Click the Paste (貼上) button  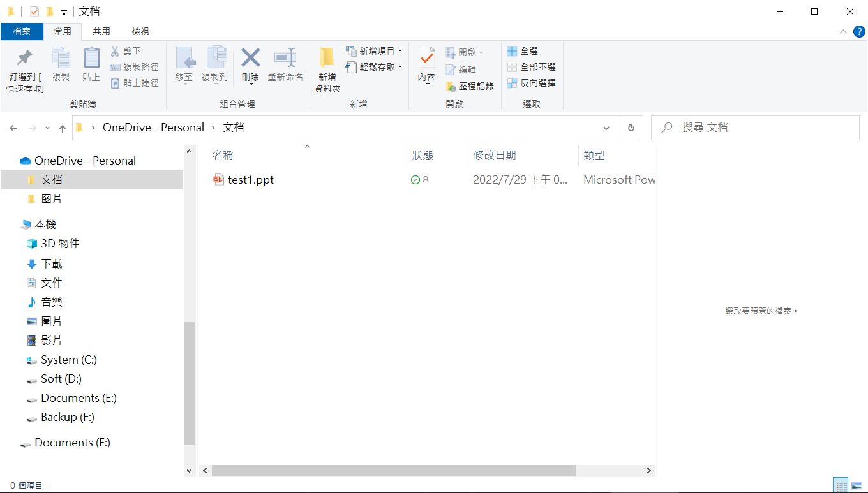point(91,65)
